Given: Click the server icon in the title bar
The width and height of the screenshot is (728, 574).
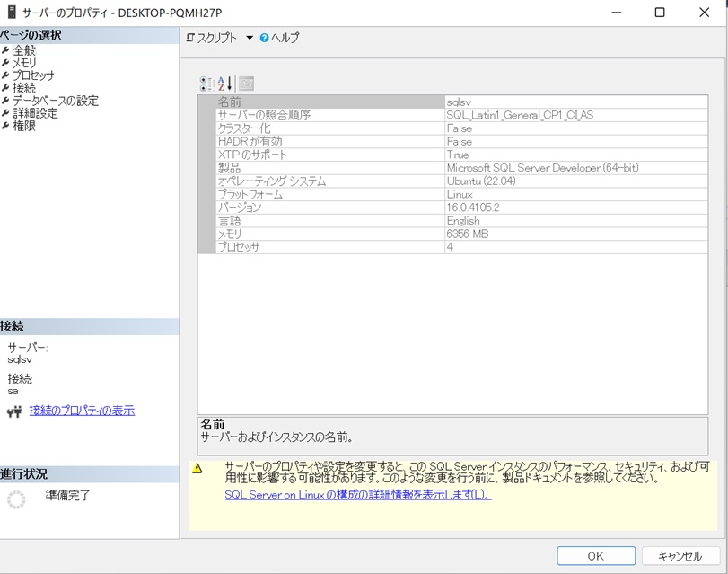Looking at the screenshot, I should [x=12, y=13].
